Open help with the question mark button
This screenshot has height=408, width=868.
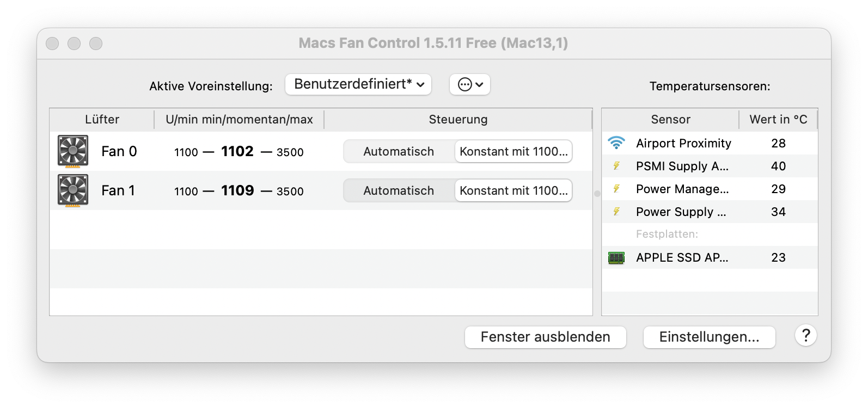click(x=805, y=335)
